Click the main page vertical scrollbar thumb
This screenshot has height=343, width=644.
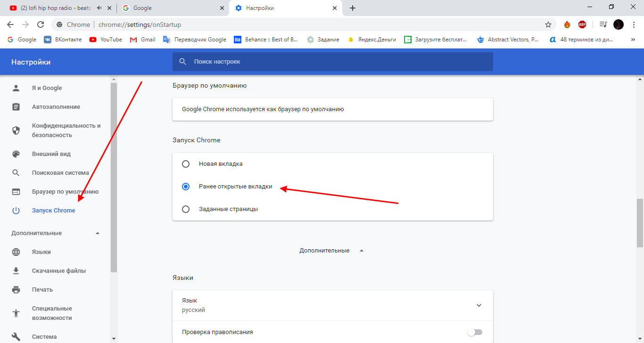coord(640,223)
